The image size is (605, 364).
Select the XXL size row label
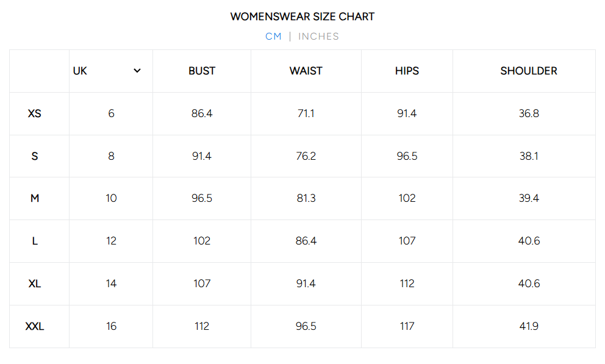pos(35,326)
